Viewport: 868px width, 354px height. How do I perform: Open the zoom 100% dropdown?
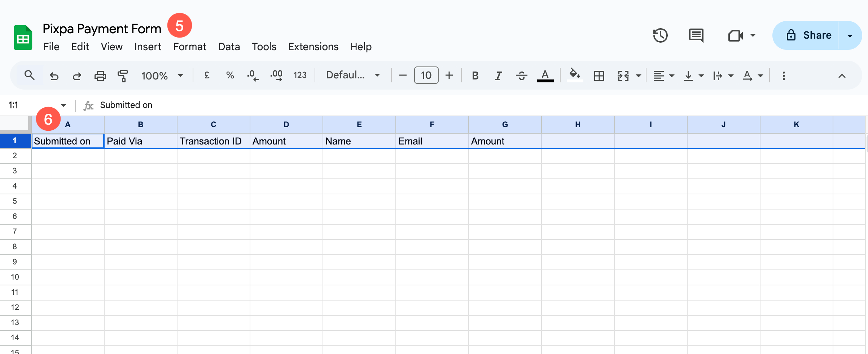(162, 76)
